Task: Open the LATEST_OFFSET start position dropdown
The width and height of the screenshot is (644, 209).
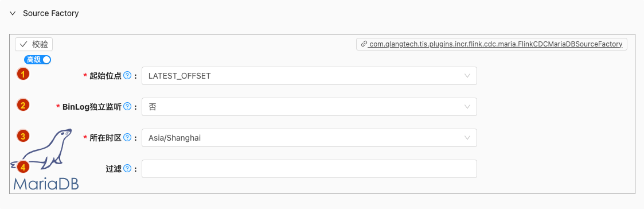Action: [x=309, y=76]
